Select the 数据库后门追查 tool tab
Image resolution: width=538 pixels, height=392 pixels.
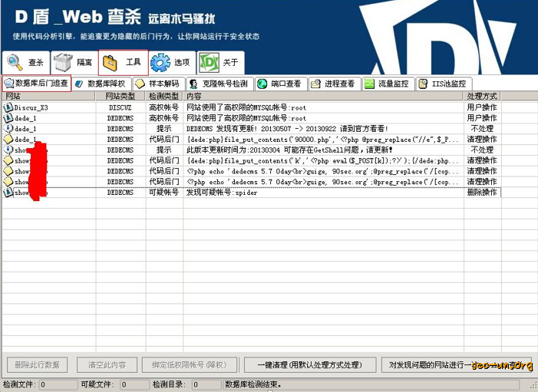coord(37,84)
